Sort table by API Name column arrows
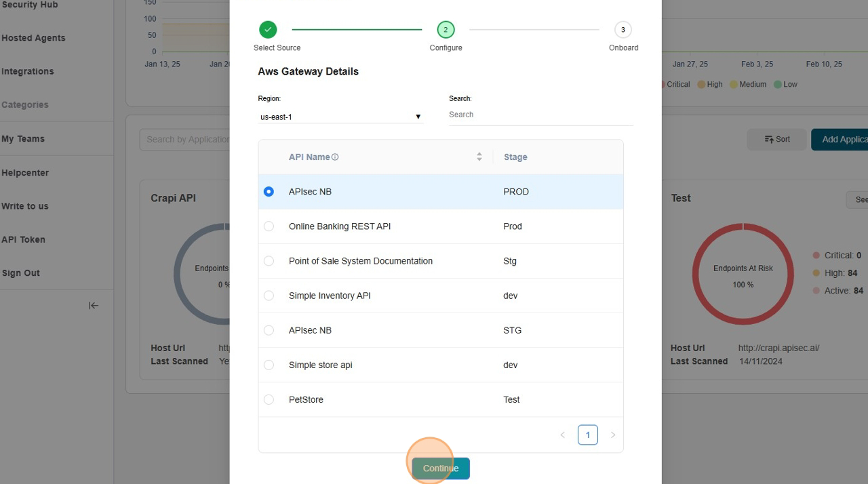This screenshot has width=868, height=484. tap(479, 157)
